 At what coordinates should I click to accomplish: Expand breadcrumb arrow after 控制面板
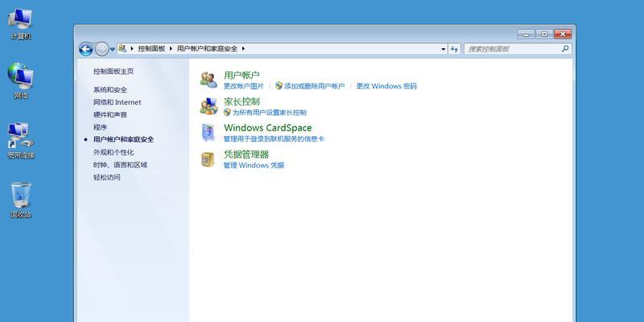coord(171,48)
